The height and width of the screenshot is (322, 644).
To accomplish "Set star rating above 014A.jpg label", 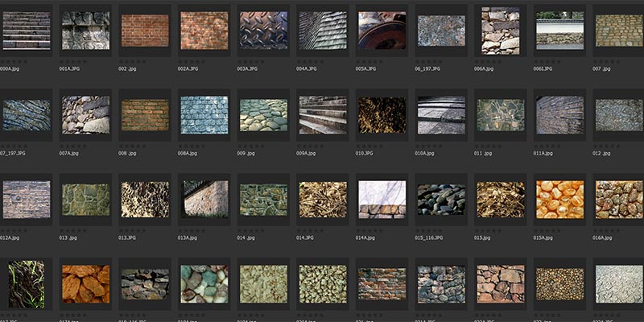I will point(369,231).
